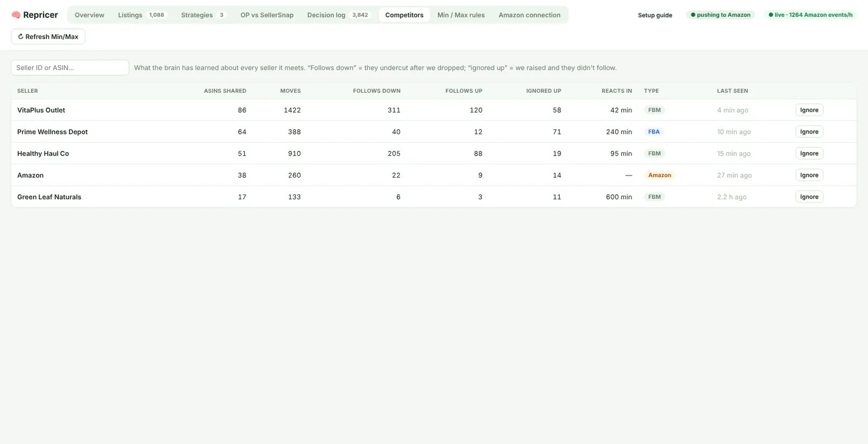Select the Prime Wellness Depot seller name
The width and height of the screenshot is (868, 444).
(53, 131)
